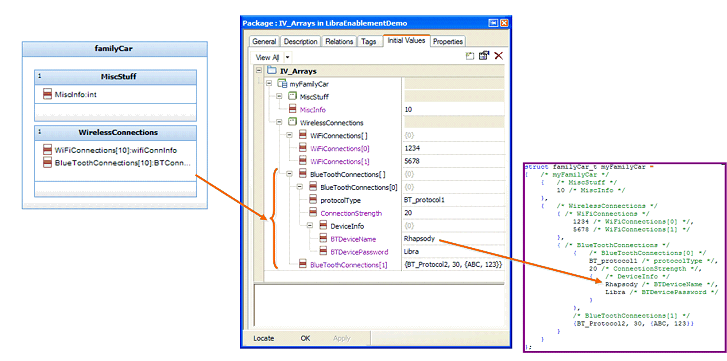Click BlueToothConnections[10] attribute icon in diagram

point(47,162)
